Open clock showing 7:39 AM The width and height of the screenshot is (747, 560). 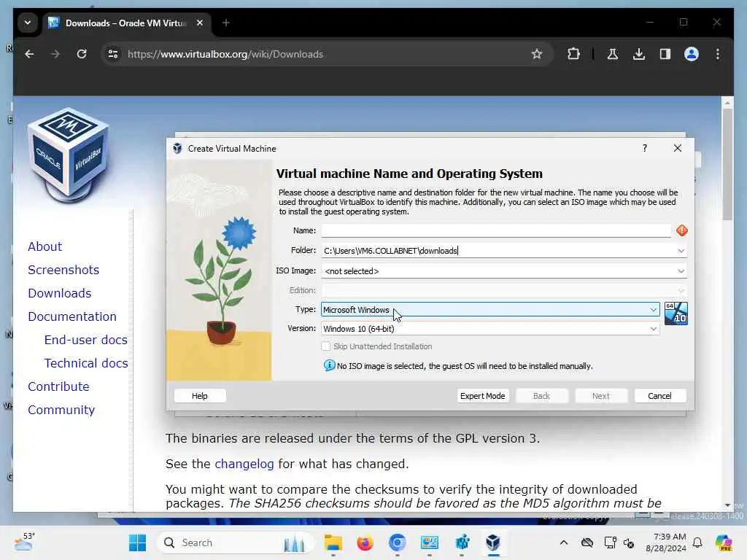[x=665, y=542]
